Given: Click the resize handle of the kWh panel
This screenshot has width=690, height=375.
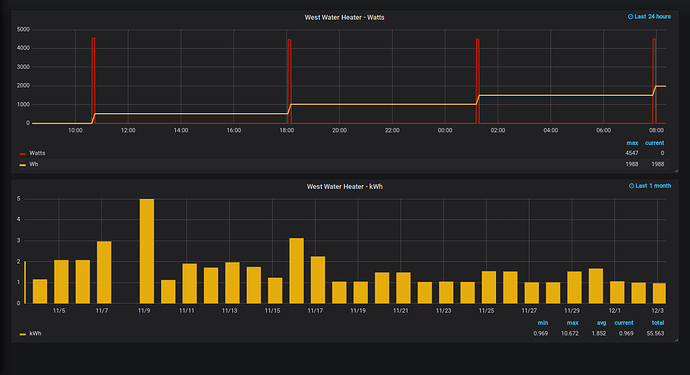Looking at the screenshot, I should tap(676, 340).
